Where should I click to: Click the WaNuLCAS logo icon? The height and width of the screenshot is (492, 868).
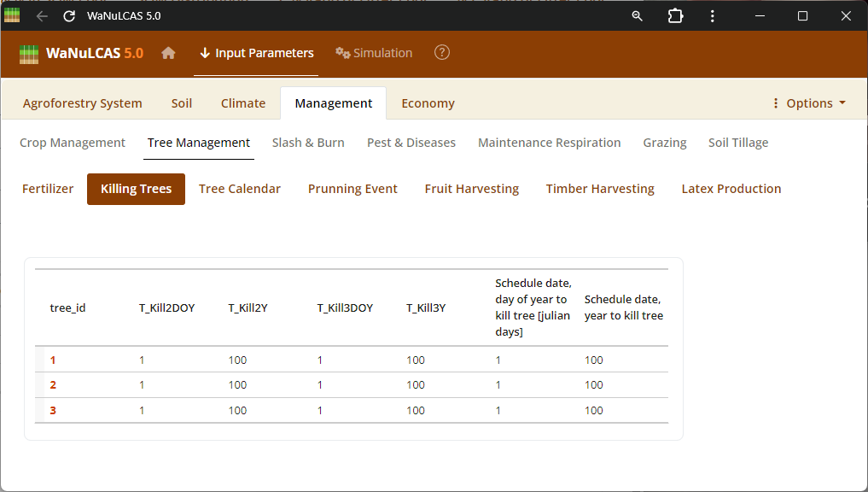click(30, 54)
